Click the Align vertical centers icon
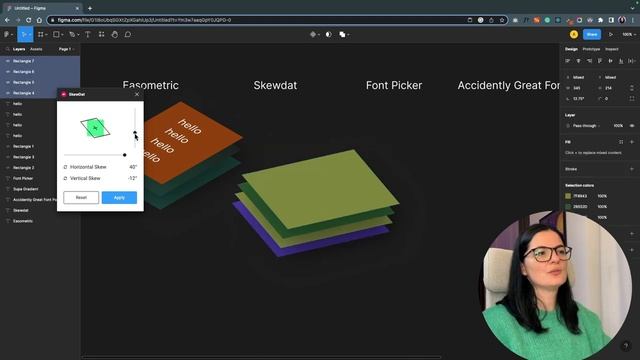The image size is (640, 360). (610, 61)
